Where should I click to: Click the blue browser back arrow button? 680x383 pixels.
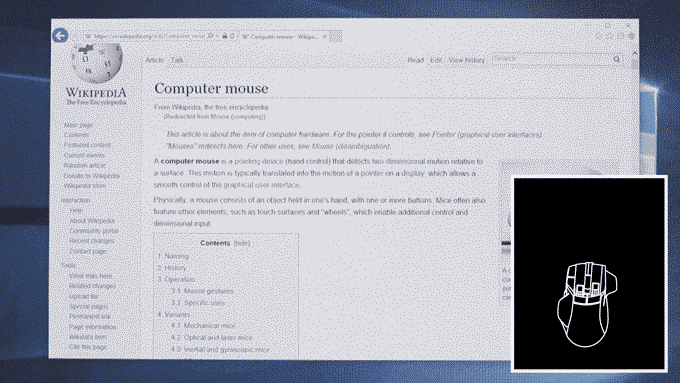(60, 35)
